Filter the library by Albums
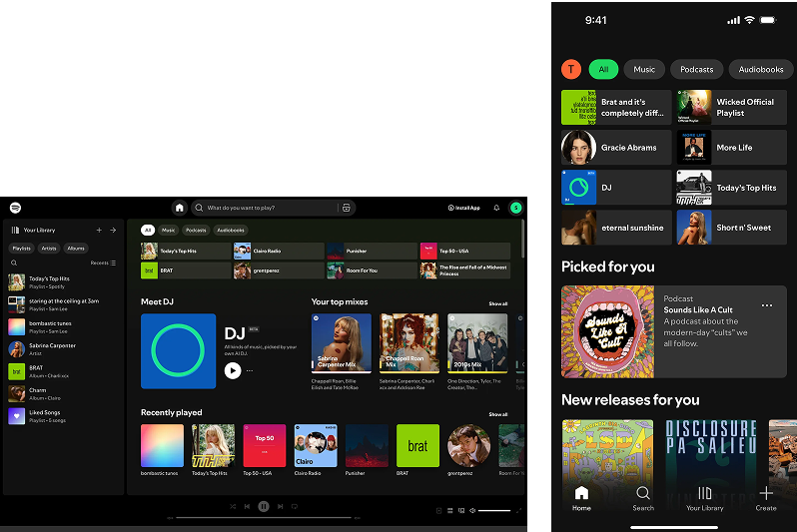The height and width of the screenshot is (532, 797). click(x=76, y=249)
